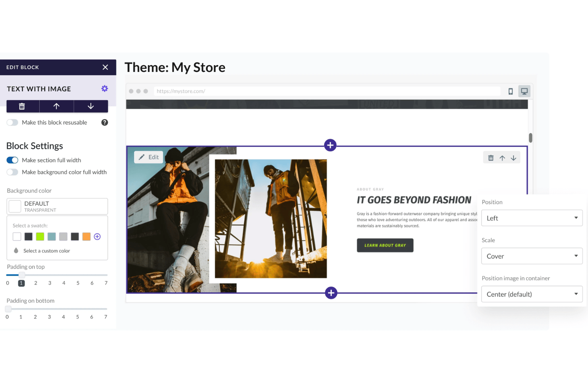Image resolution: width=588 pixels, height=392 pixels.
Task: Open the Scale dropdown set to Cover
Action: [x=532, y=256]
